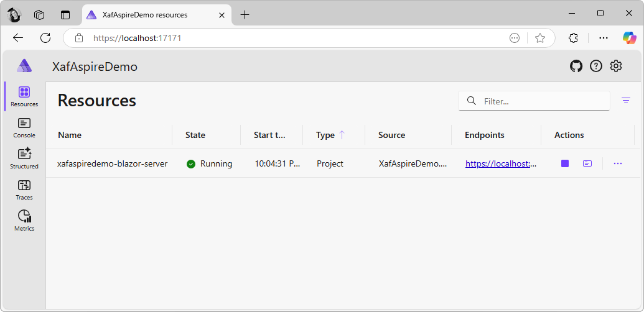Sort by the Start time column header
644x312 pixels.
(x=269, y=135)
